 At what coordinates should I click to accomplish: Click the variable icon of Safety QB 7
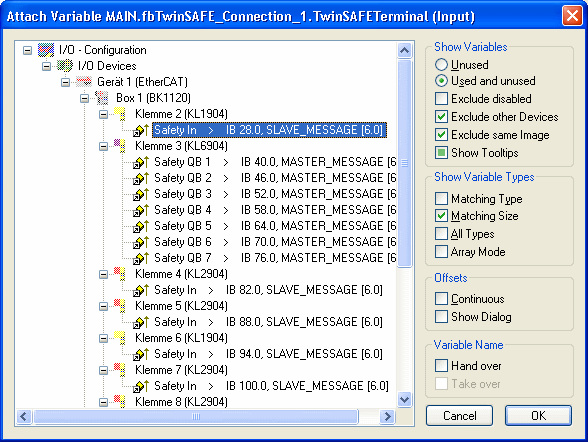[x=141, y=258]
